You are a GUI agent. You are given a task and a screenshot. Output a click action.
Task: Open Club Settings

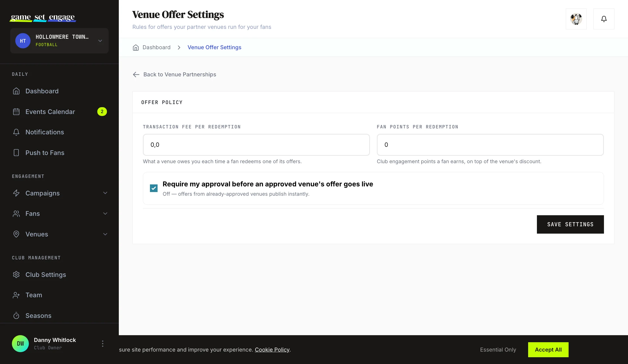[59, 275]
